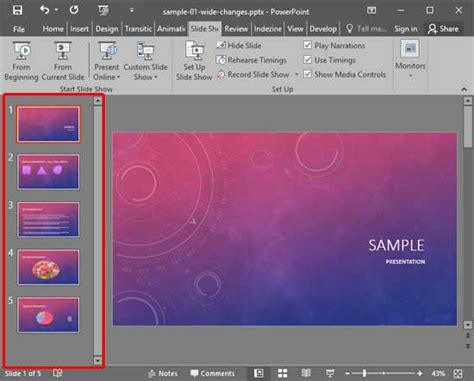This screenshot has height=381, width=474.
Task: Open the Undo history dropdown arrow
Action: [56, 10]
